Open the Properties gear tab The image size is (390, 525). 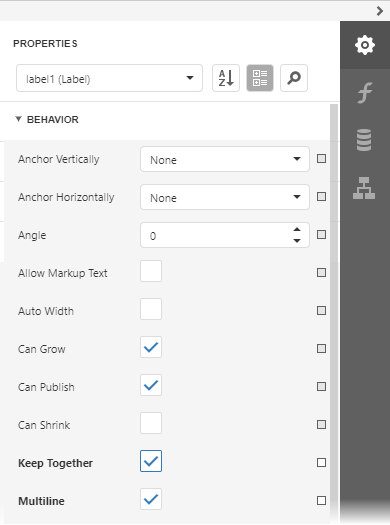coord(365,45)
